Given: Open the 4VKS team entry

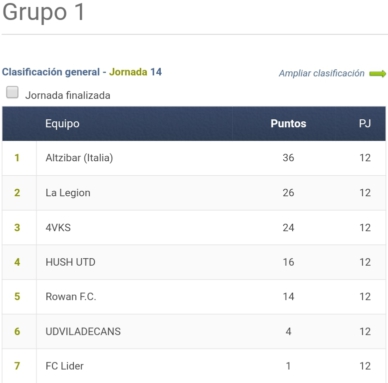Looking at the screenshot, I should (58, 228).
